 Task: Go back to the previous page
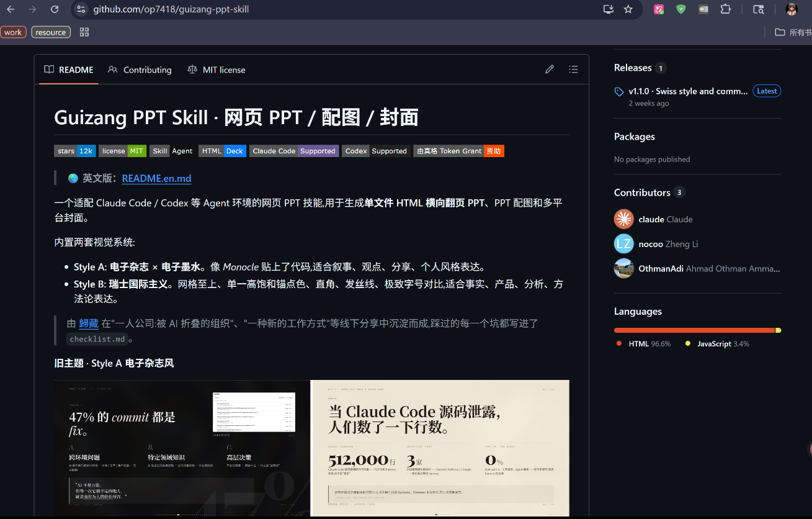pyautogui.click(x=11, y=9)
